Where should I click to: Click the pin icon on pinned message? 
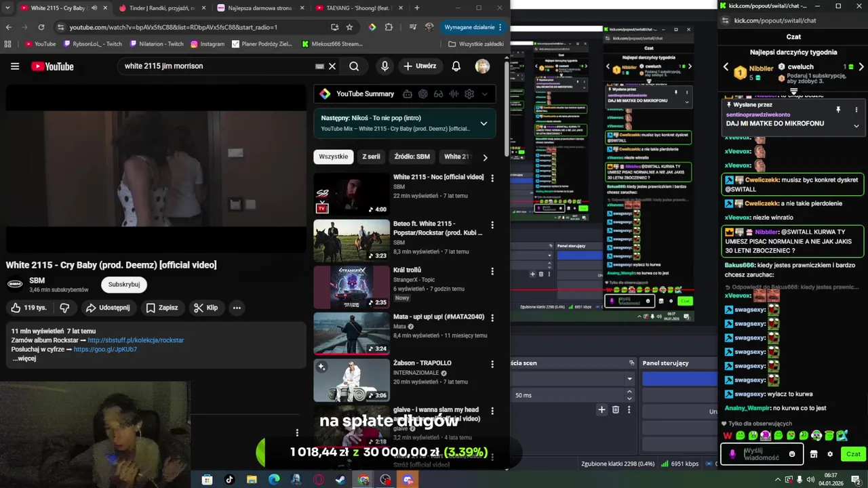[838, 109]
